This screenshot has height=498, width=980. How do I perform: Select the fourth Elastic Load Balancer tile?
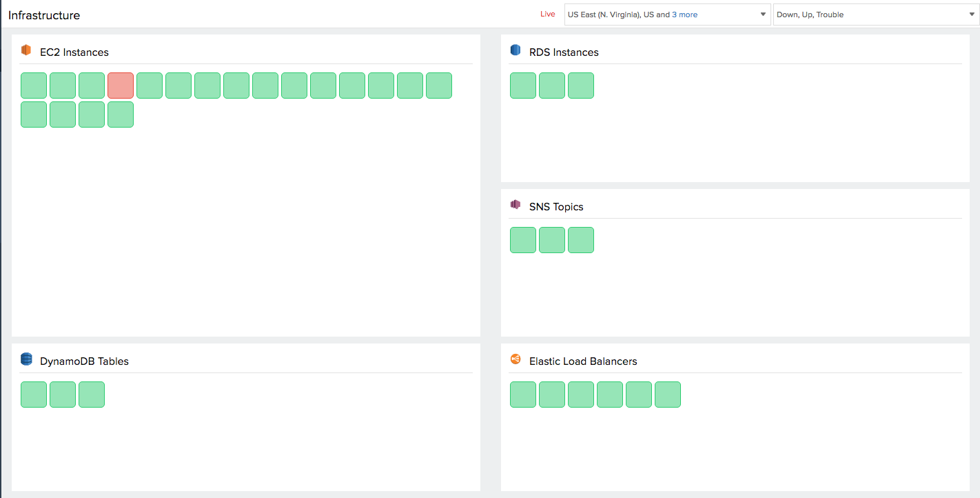coord(609,394)
